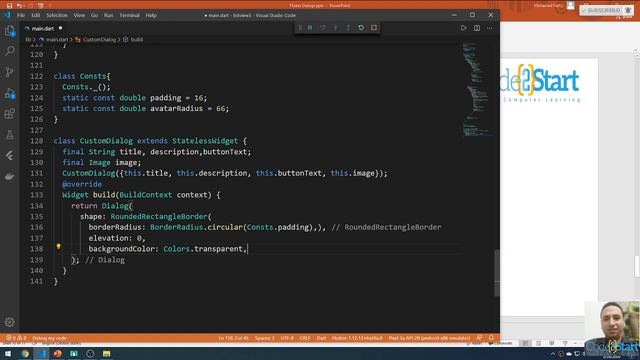Restart the debug session

click(x=361, y=28)
